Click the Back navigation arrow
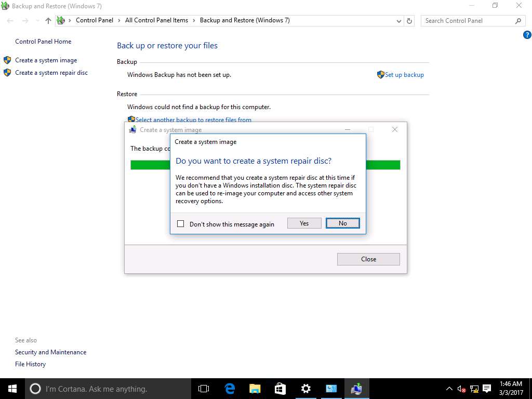Viewport: 532px width, 399px height. [10, 21]
